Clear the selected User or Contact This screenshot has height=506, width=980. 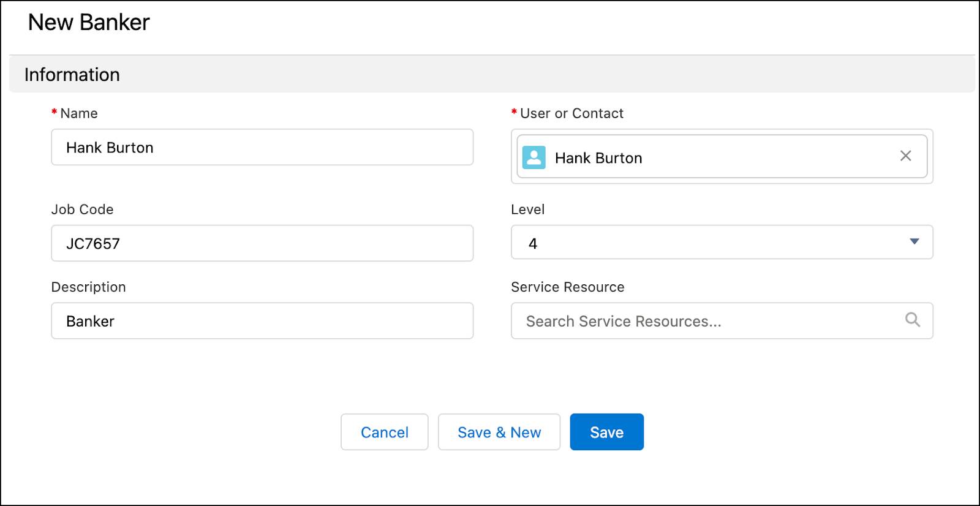pyautogui.click(x=905, y=156)
